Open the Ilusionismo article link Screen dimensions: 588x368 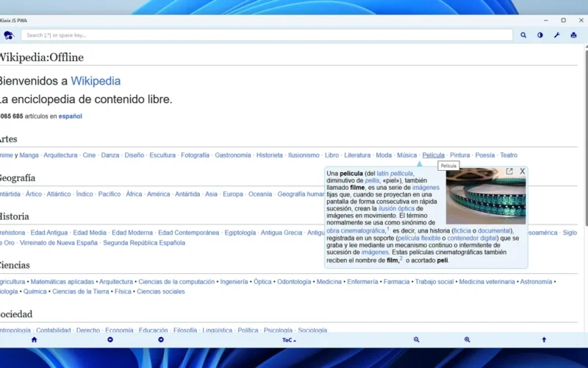coord(304,155)
